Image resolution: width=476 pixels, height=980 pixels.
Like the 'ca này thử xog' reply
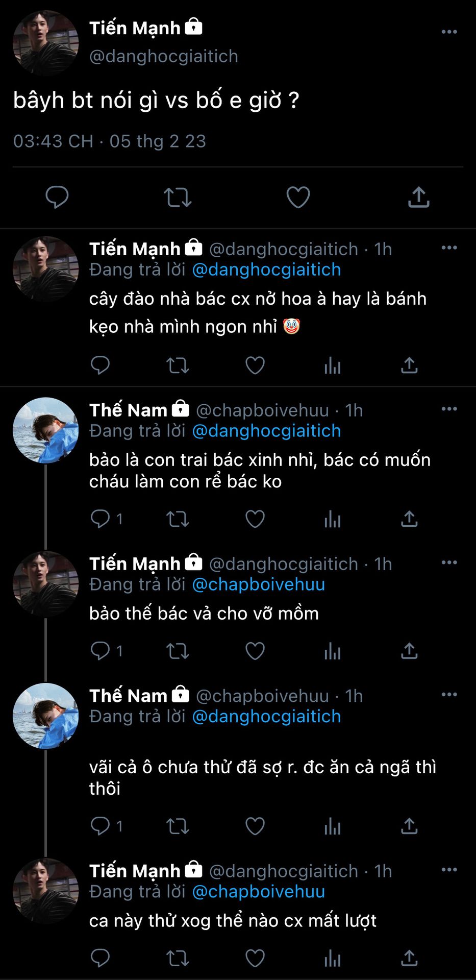255,959
